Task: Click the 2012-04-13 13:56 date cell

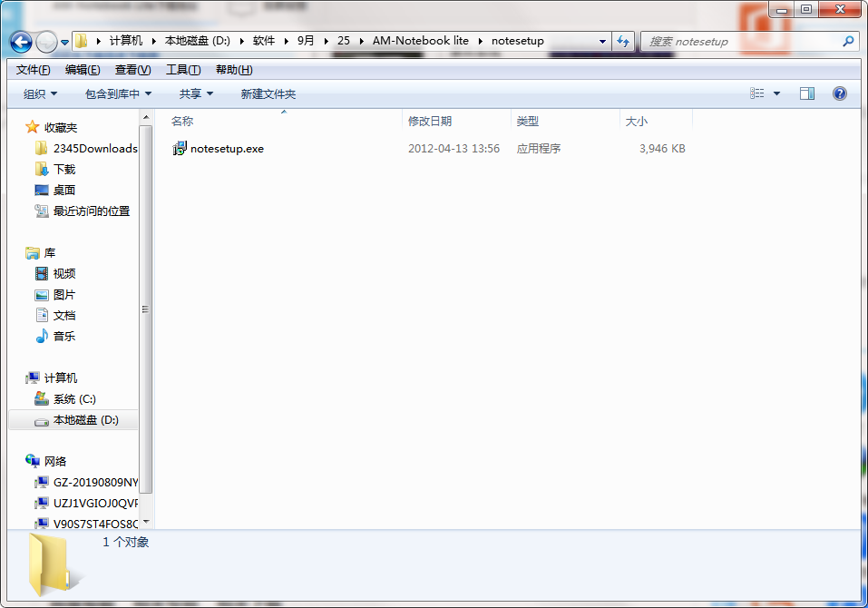Action: coord(454,149)
